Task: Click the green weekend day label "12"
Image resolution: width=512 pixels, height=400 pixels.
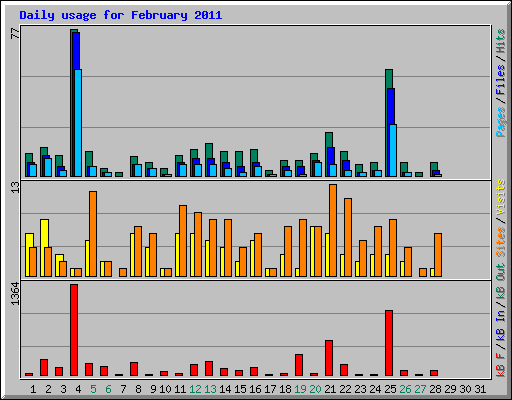Action: [x=195, y=389]
